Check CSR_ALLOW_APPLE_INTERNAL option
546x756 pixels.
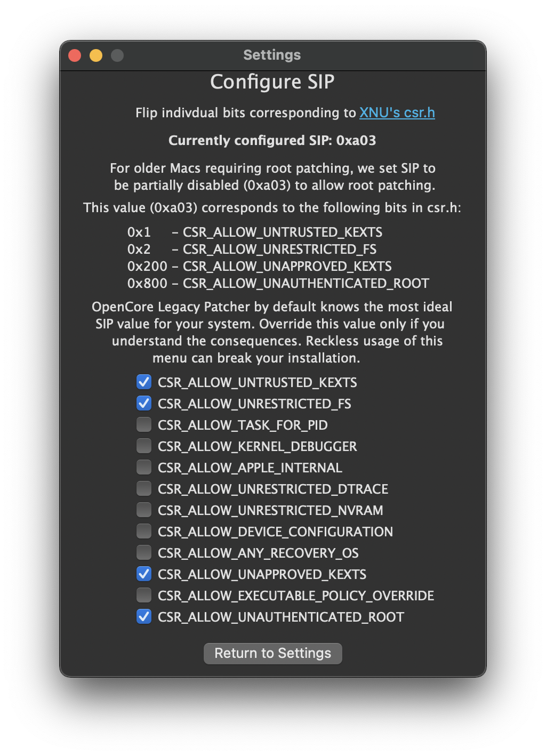[x=144, y=468]
